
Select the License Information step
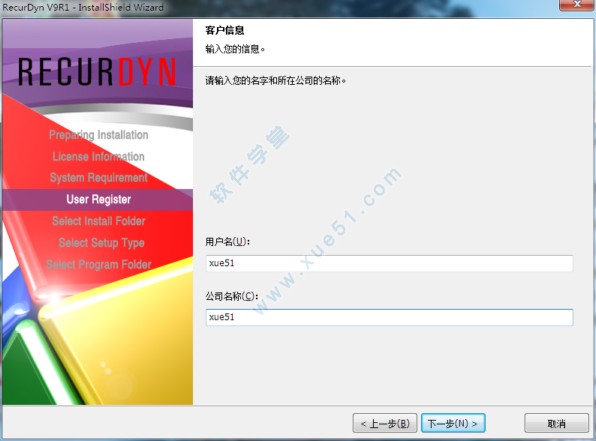click(98, 156)
